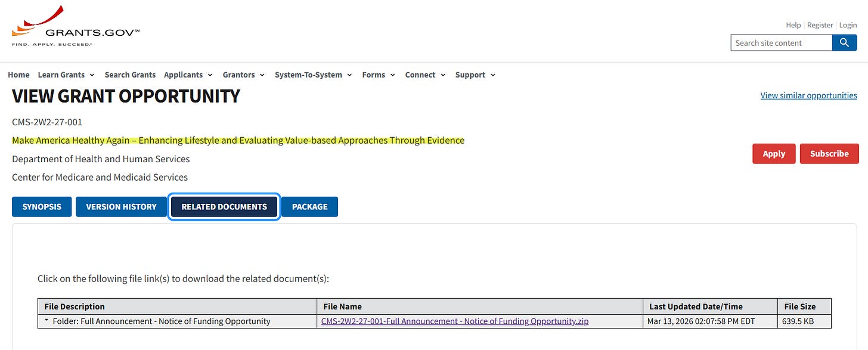Expand the Forms menu
This screenshot has height=350, width=868.
(379, 75)
